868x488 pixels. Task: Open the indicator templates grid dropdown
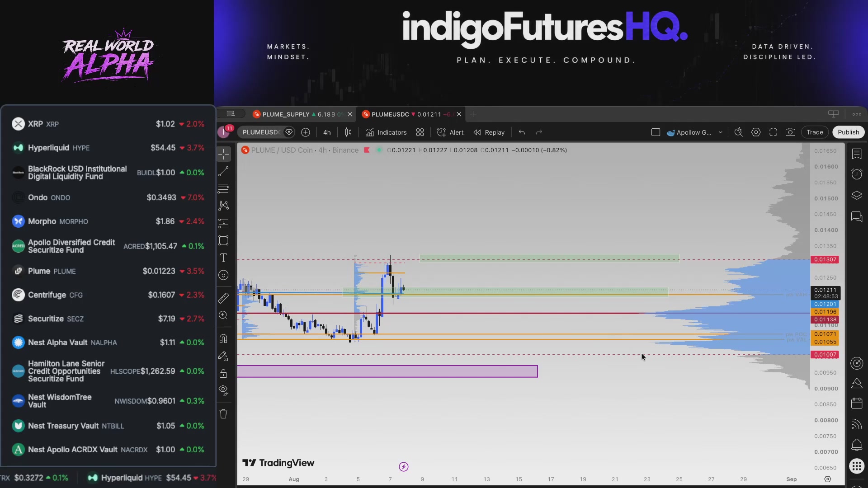point(420,132)
